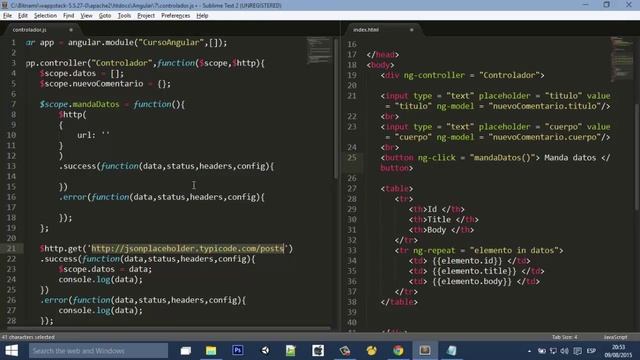Click 'nuevoComentario.cuerpo' in index.html
This screenshot has height=360, width=640.
click(x=545, y=137)
